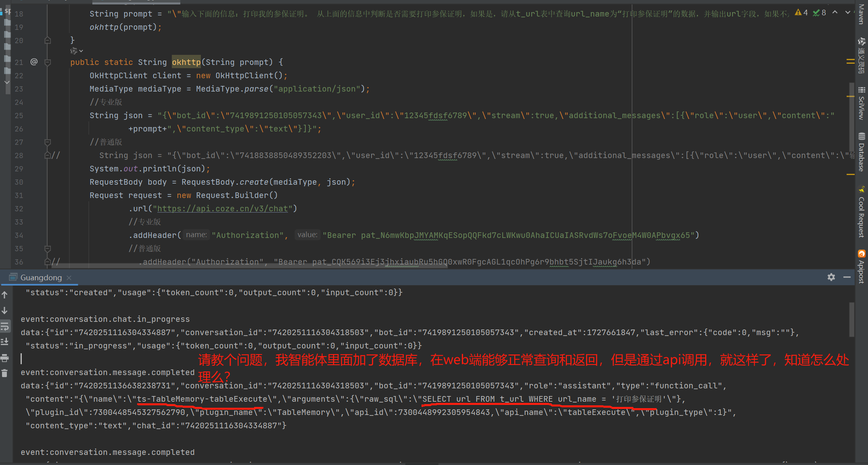Open run panel settings with the gear icon
This screenshot has height=465, width=868.
pos(831,277)
